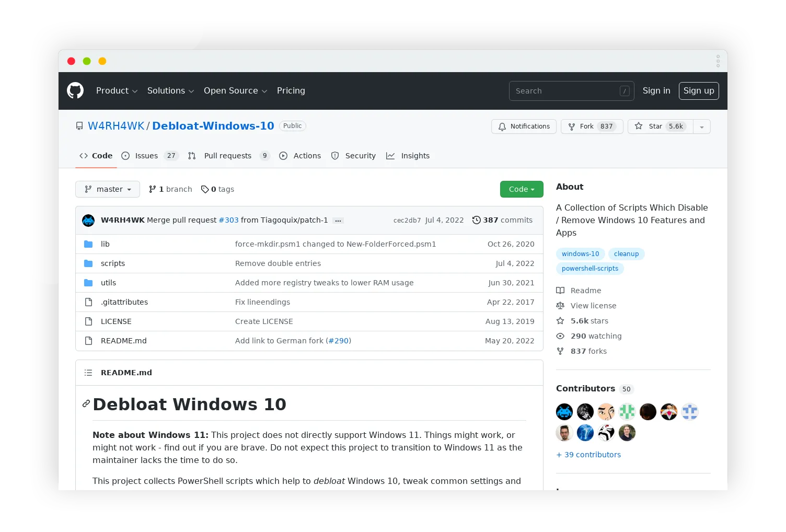
Task: Open the master branch selector
Action: [x=107, y=189]
